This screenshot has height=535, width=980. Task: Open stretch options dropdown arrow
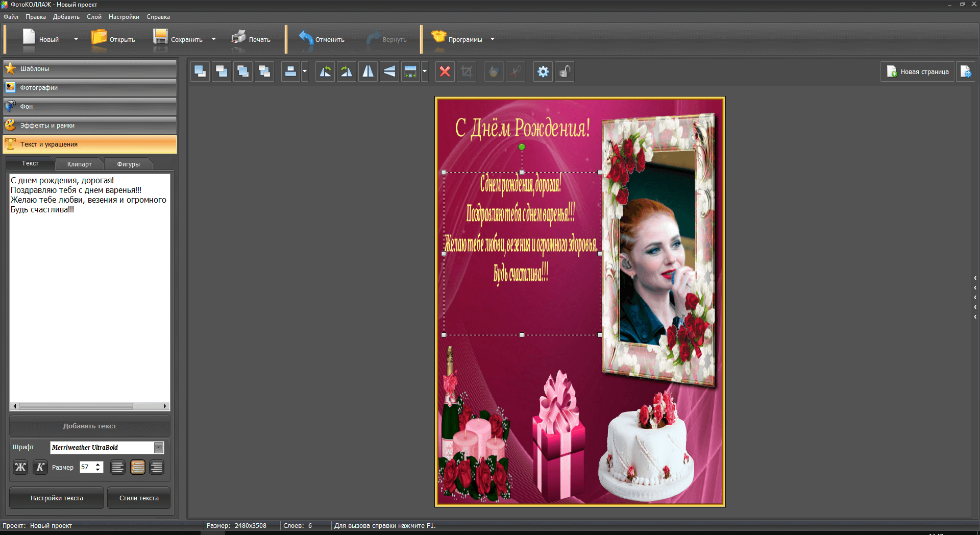(425, 71)
